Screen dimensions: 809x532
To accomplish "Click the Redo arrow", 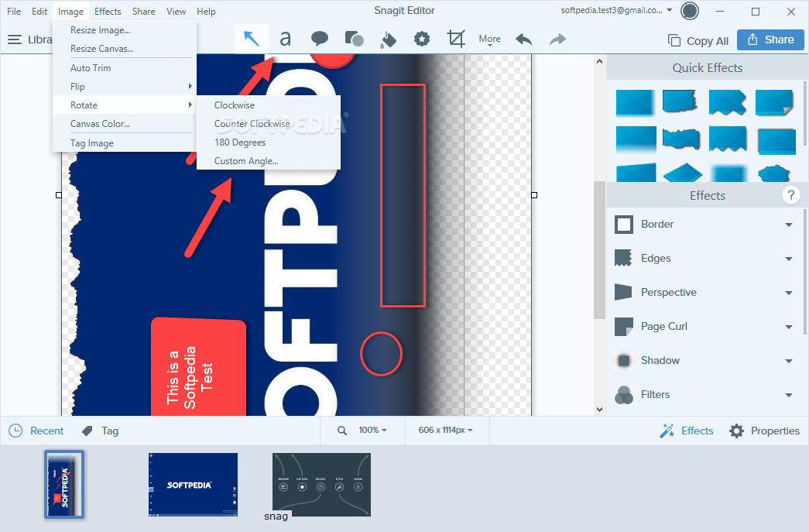I will 557,39.
